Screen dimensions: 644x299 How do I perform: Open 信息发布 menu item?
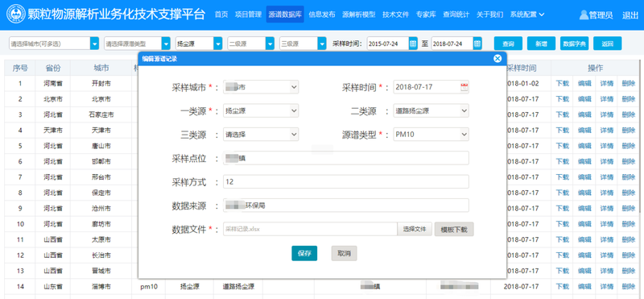click(321, 15)
